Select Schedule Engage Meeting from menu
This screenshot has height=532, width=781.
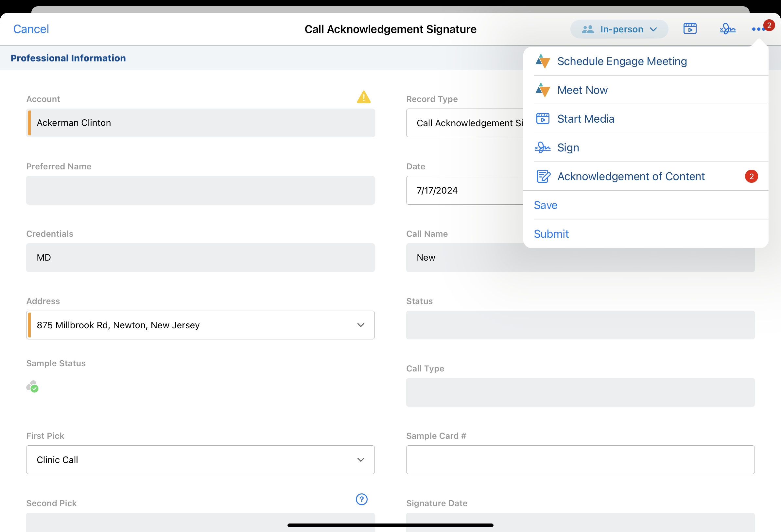(622, 61)
